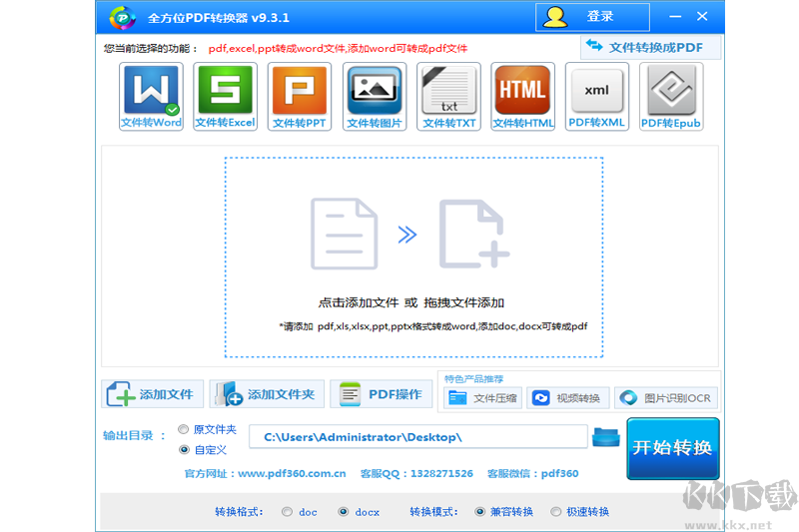Image resolution: width=799 pixels, height=532 pixels.
Task: Pick the 文件转TXT conversion icon
Action: coord(448,97)
